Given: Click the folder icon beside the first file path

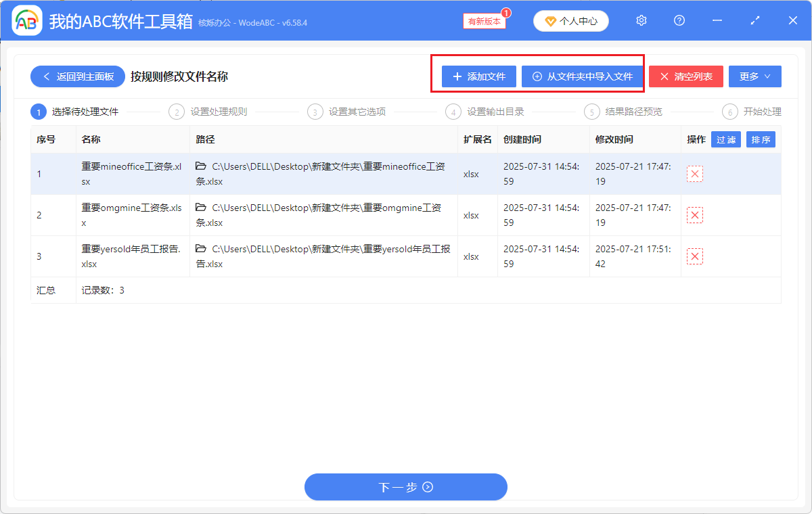Looking at the screenshot, I should (201, 166).
